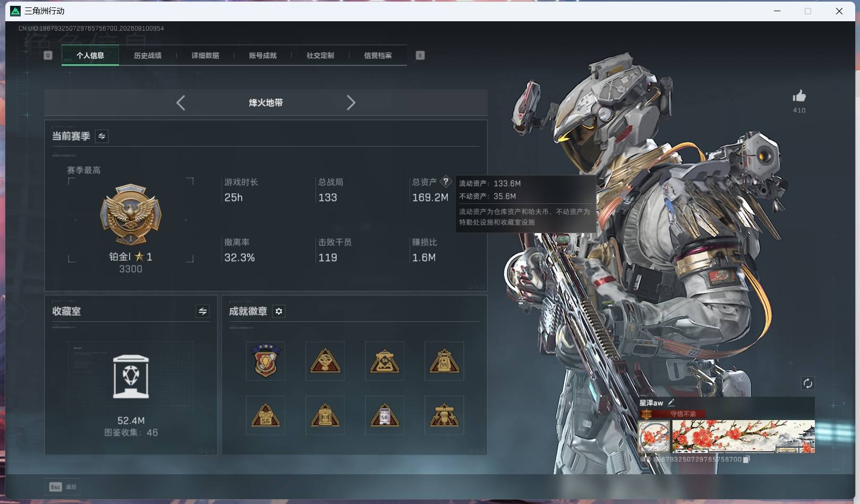Click the 不动资产: 35.6M tooltip line
The height and width of the screenshot is (504, 860).
point(488,196)
